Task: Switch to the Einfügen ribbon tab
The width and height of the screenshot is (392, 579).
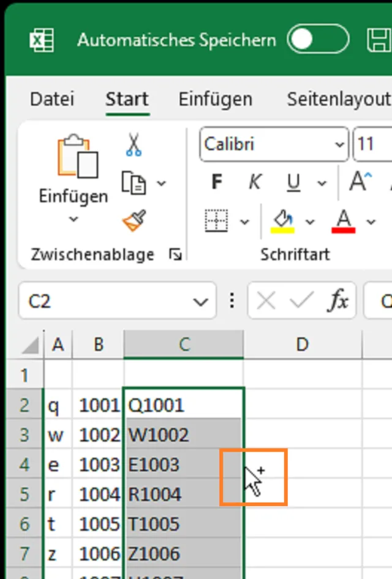Action: click(215, 99)
